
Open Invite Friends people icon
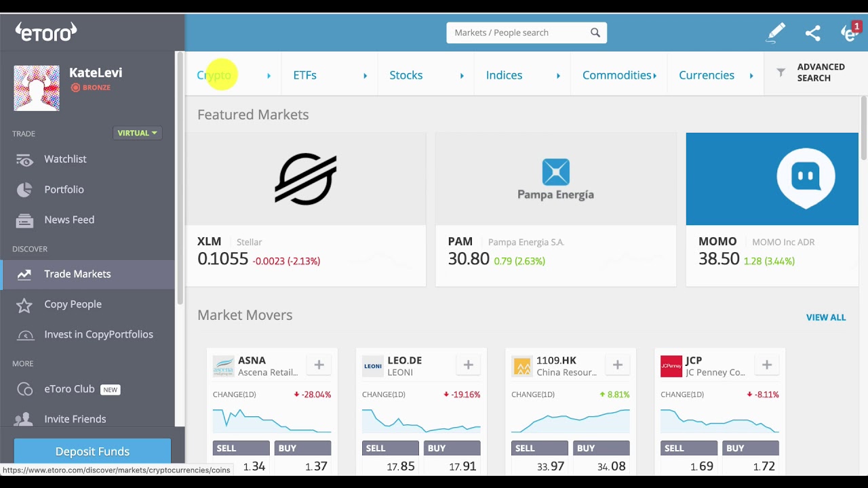click(x=24, y=420)
